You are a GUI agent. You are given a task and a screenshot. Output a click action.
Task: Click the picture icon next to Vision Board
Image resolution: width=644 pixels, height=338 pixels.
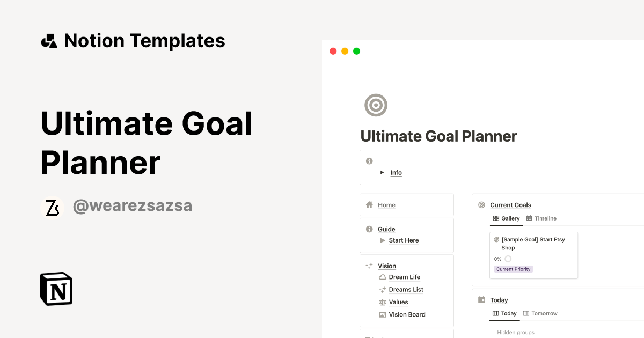pyautogui.click(x=382, y=314)
